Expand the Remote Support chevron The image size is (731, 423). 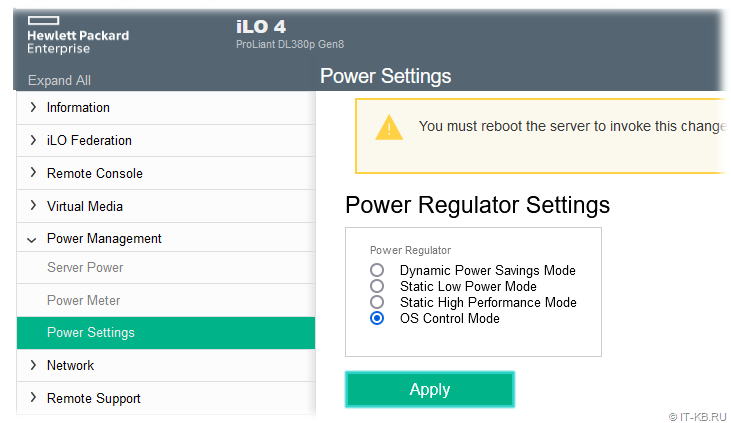pyautogui.click(x=33, y=398)
